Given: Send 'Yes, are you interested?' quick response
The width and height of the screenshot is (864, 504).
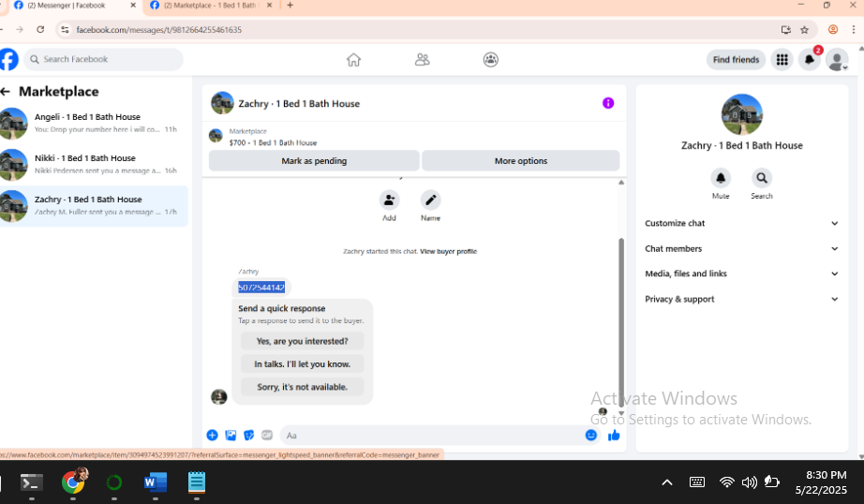Looking at the screenshot, I should pyautogui.click(x=302, y=342).
